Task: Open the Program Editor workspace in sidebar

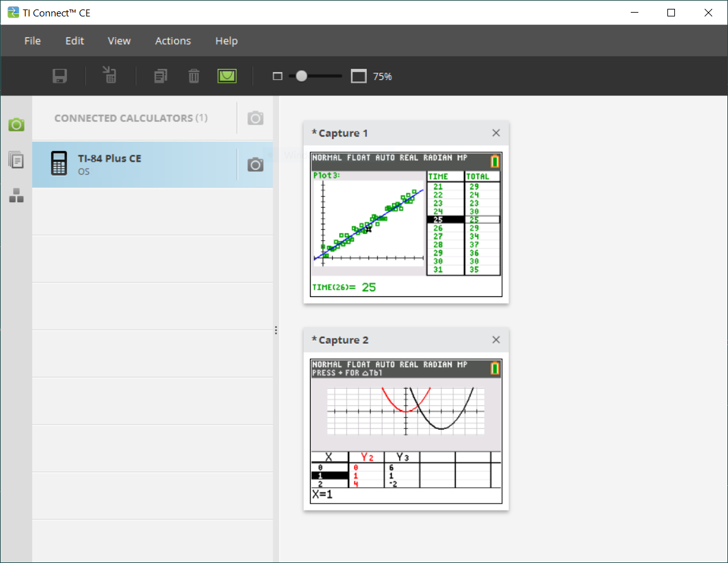Action: 16,196
